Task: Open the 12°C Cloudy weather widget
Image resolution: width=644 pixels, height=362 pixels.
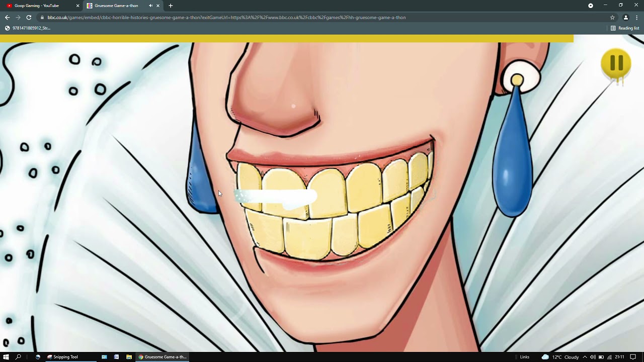Action: click(560, 357)
